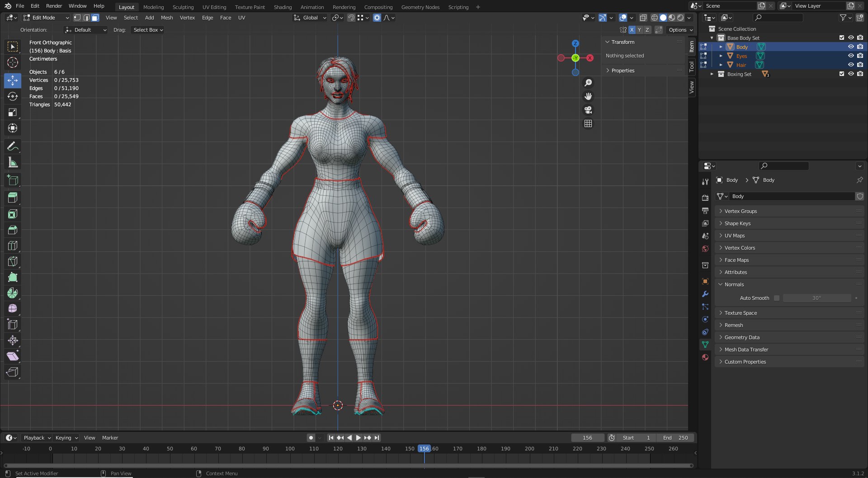Hide the Hair object in viewport
The image size is (868, 478).
click(851, 65)
